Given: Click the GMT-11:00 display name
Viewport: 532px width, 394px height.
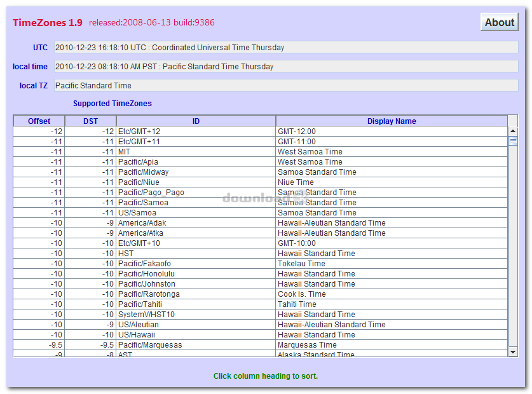Looking at the screenshot, I should point(392,142).
